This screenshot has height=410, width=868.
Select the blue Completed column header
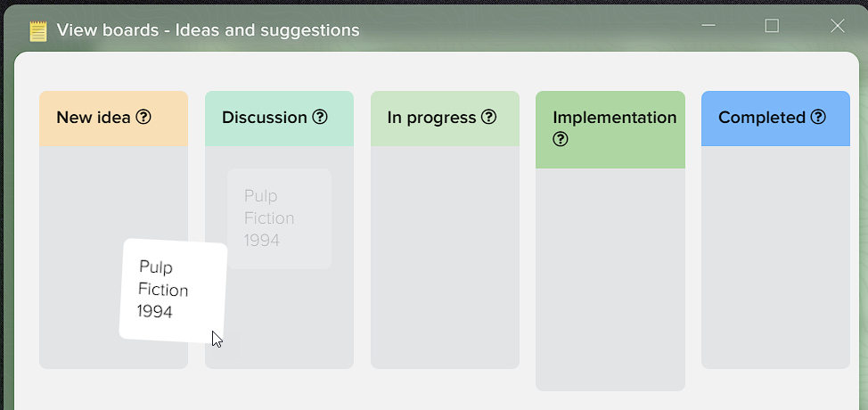[x=775, y=119]
